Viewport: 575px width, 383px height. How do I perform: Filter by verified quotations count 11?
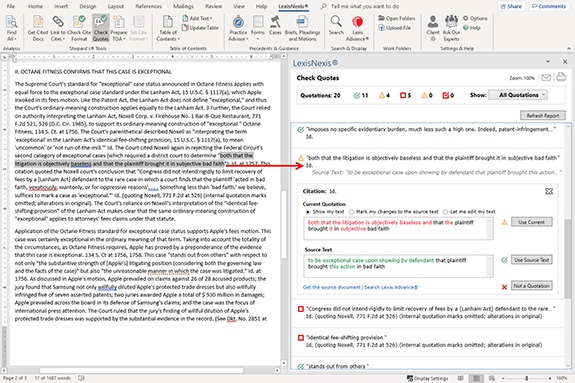point(361,95)
